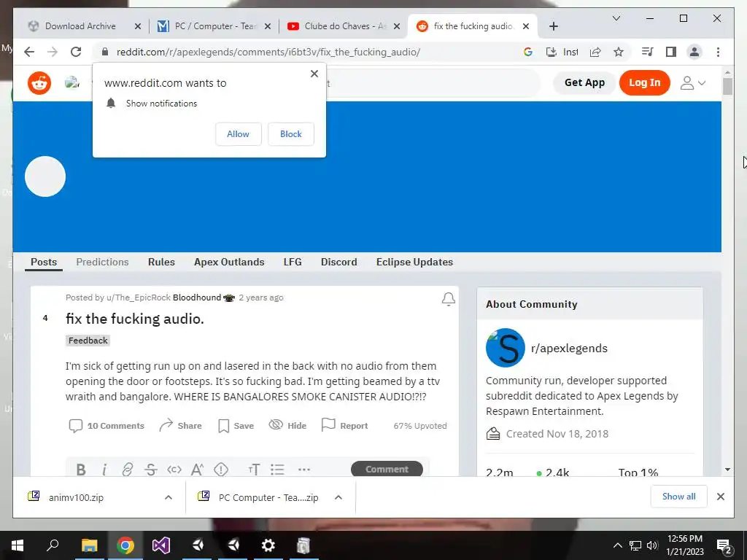Save the post
The width and height of the screenshot is (747, 560).
pos(236,426)
